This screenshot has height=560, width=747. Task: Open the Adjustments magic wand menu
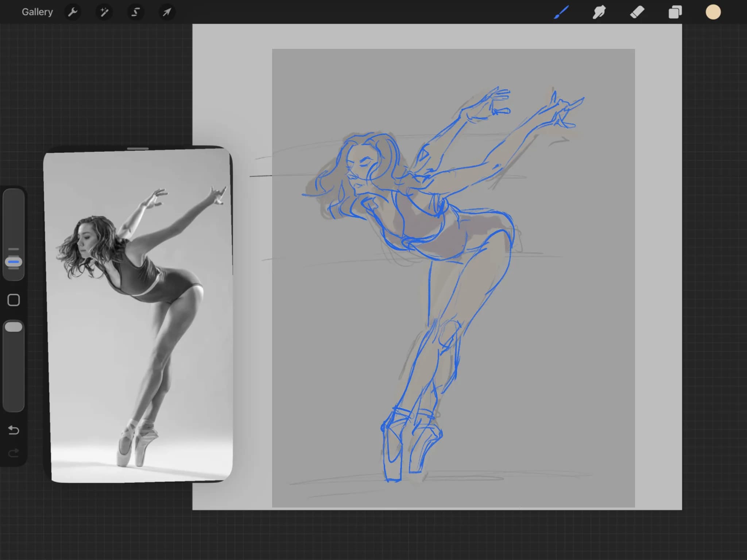pos(104,12)
